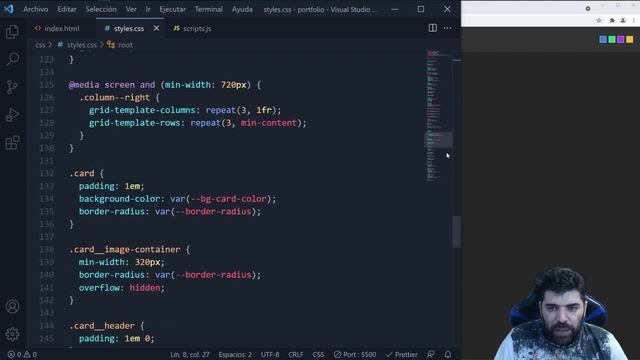Click the blue color swatch in browser page
This screenshot has height=360, width=640.
pos(603,39)
